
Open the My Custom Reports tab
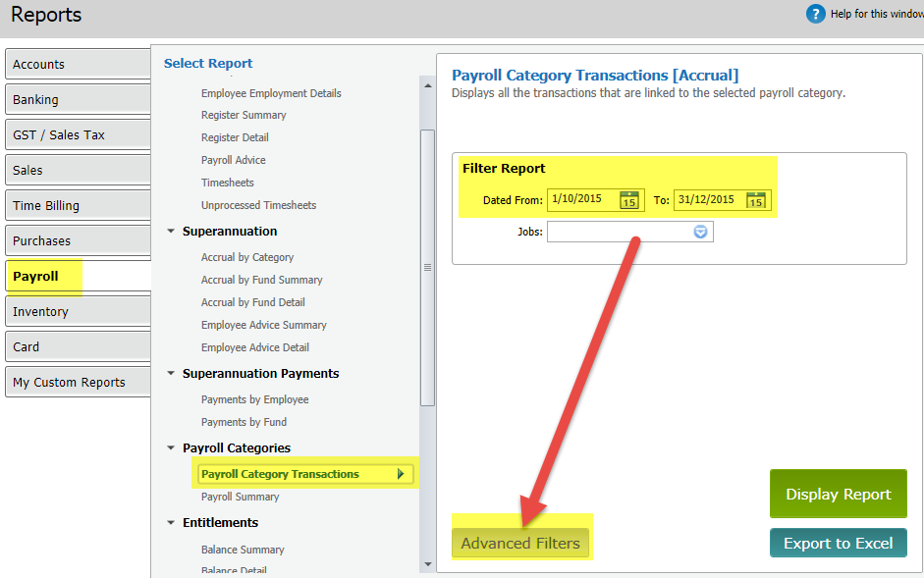[x=79, y=382]
